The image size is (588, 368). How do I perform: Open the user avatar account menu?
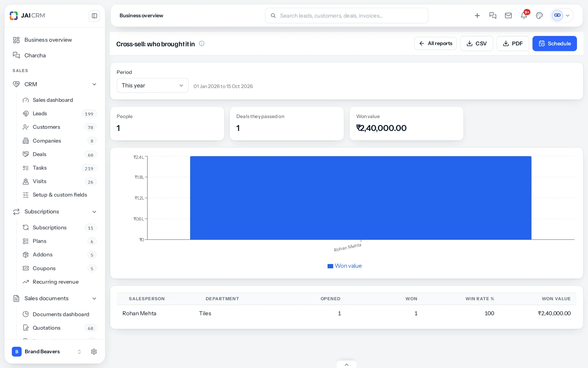pyautogui.click(x=562, y=16)
